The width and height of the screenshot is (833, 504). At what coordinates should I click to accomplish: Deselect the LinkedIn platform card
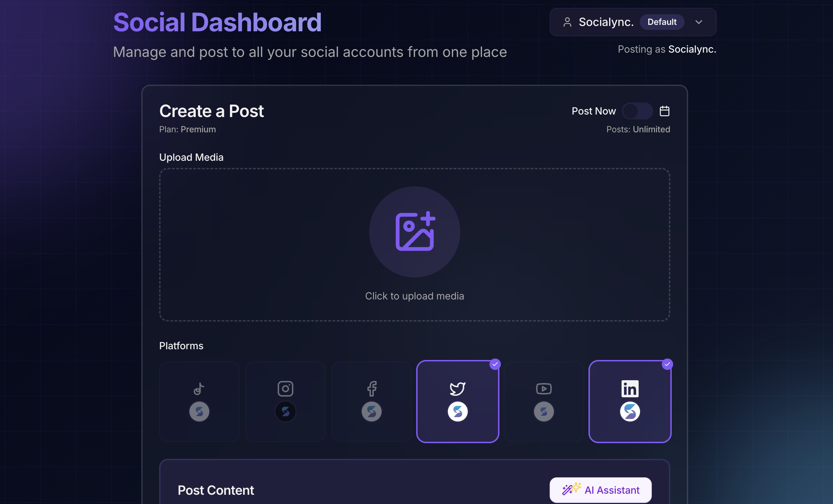pos(630,401)
